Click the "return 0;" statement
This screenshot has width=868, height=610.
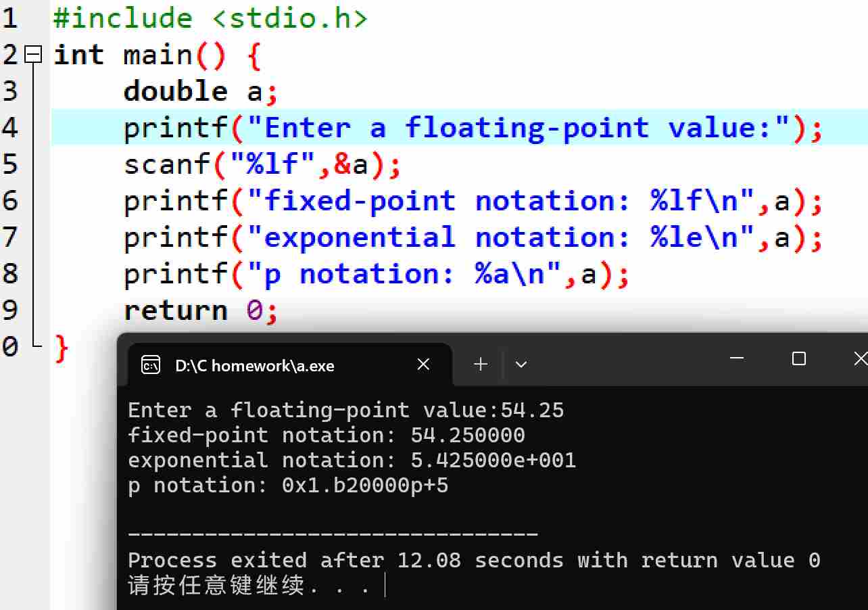click(x=201, y=310)
